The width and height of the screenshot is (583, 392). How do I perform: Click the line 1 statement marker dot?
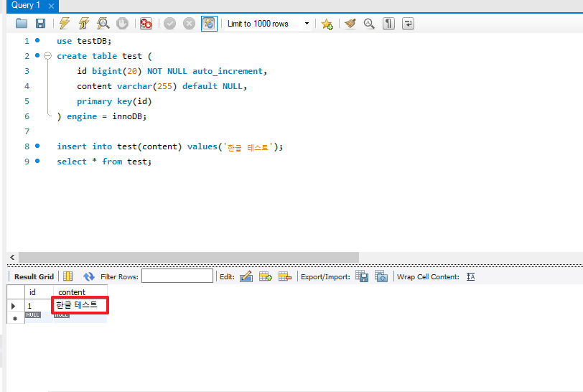pyautogui.click(x=37, y=40)
